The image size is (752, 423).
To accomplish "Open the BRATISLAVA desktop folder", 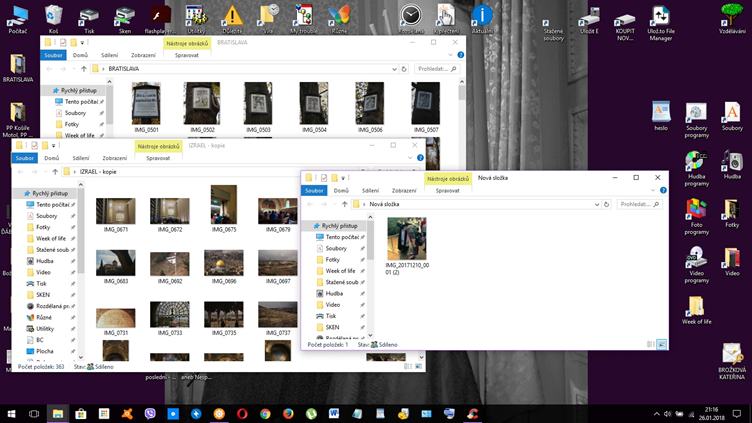I will coord(18,68).
